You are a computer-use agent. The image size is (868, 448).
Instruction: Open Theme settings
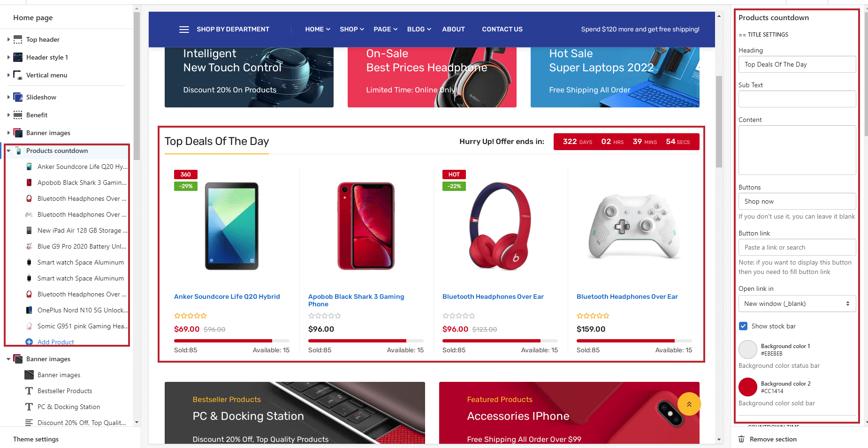36,439
